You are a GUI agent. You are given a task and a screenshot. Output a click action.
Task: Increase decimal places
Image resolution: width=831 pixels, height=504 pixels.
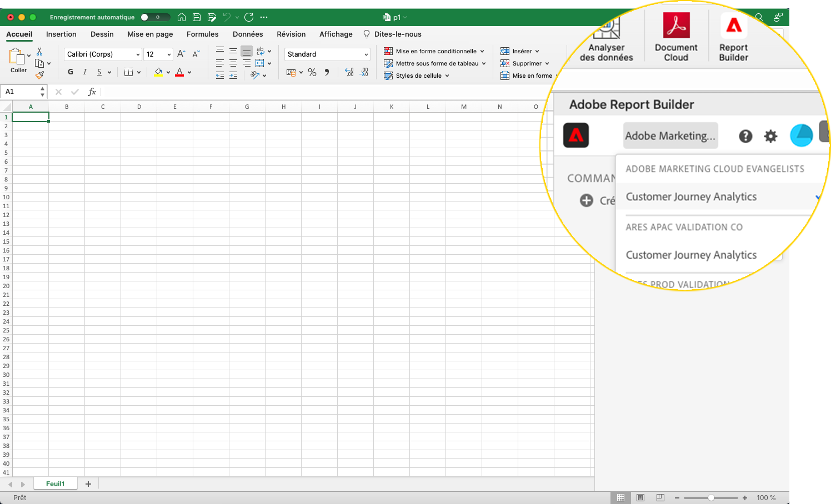[349, 72]
